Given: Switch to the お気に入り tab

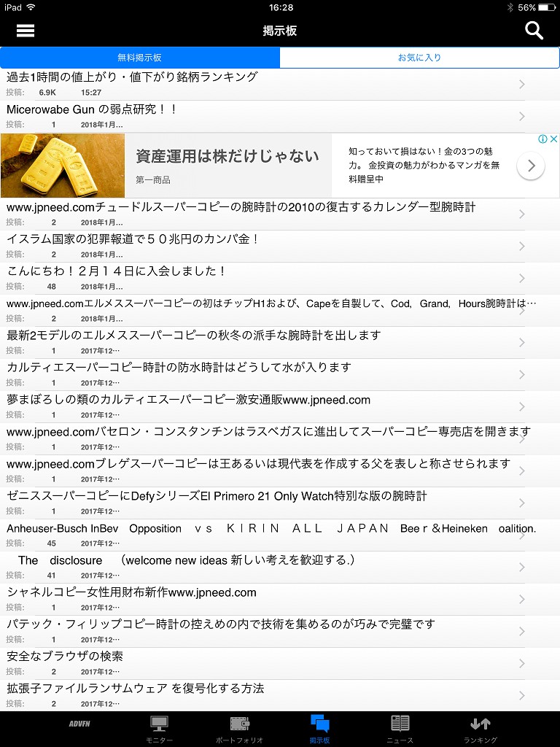Looking at the screenshot, I should 419,58.
